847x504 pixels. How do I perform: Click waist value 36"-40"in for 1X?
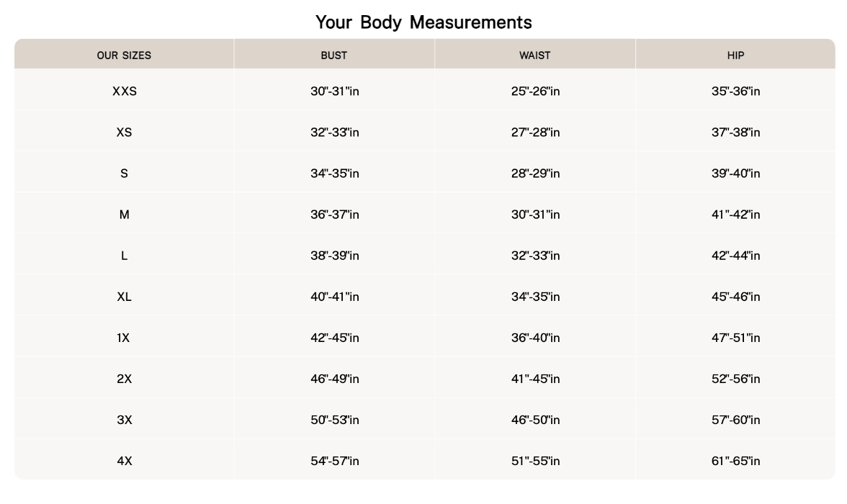535,338
